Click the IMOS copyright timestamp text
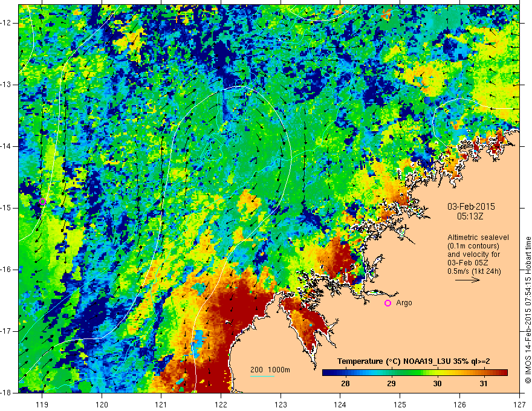The height and width of the screenshot is (411, 532). [528, 310]
